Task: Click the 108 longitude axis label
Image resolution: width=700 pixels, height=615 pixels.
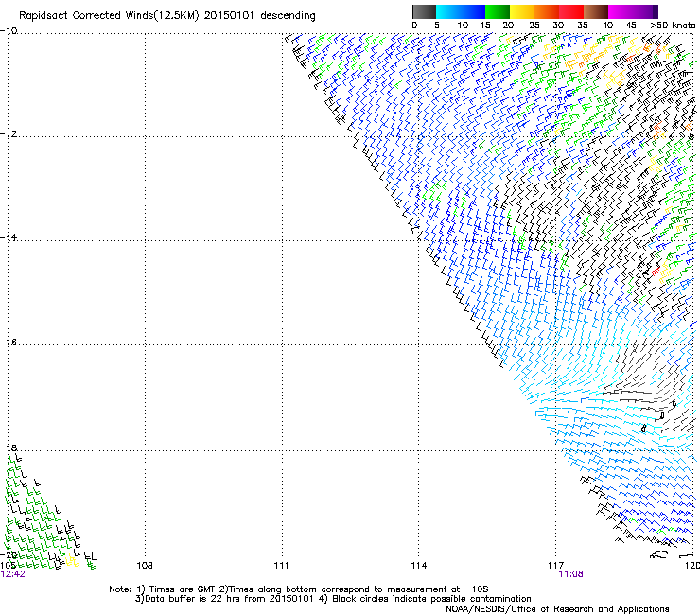Action: tap(145, 566)
